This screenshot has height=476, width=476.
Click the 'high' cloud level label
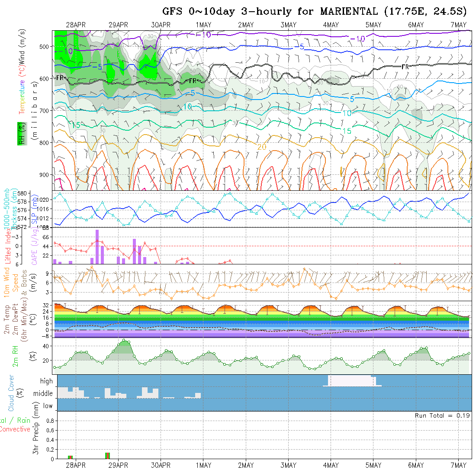click(46, 381)
